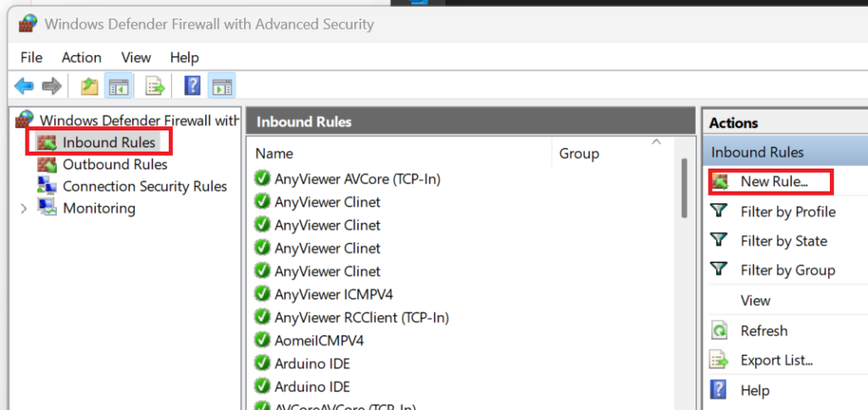Expand the Monitoring tree node
This screenshot has width=868, height=410.
tap(24, 208)
